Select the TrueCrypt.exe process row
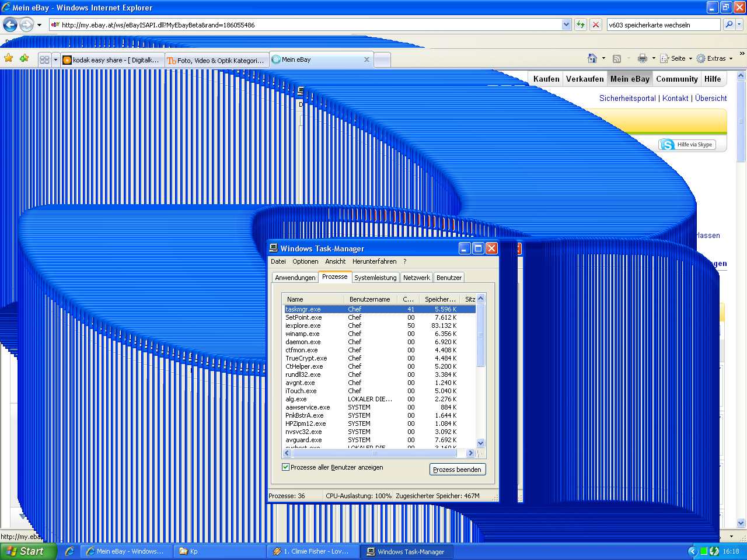This screenshot has width=747, height=560. click(x=380, y=358)
